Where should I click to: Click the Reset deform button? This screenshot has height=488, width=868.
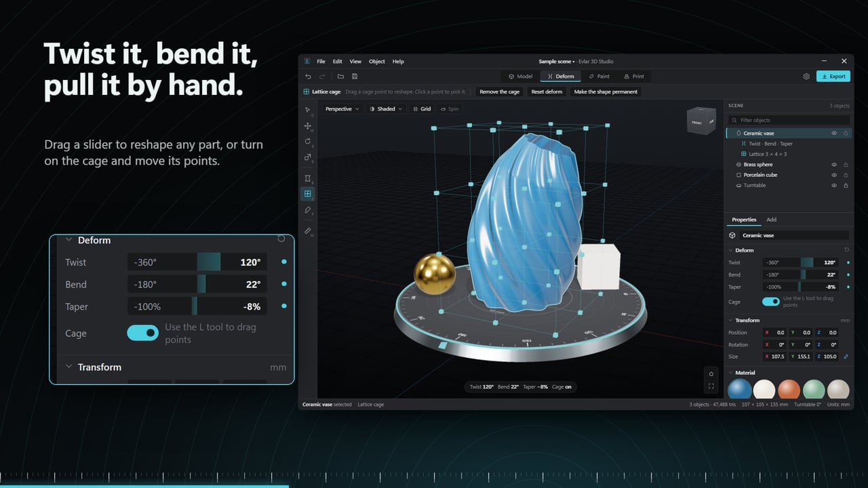[547, 91]
